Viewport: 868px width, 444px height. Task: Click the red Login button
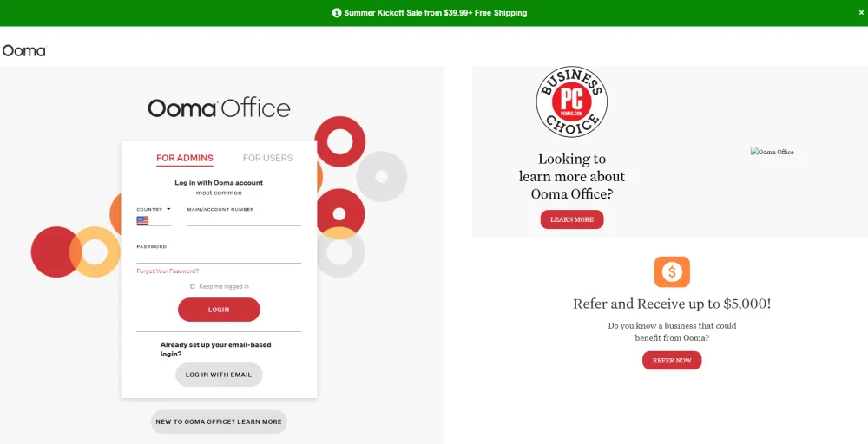point(219,310)
